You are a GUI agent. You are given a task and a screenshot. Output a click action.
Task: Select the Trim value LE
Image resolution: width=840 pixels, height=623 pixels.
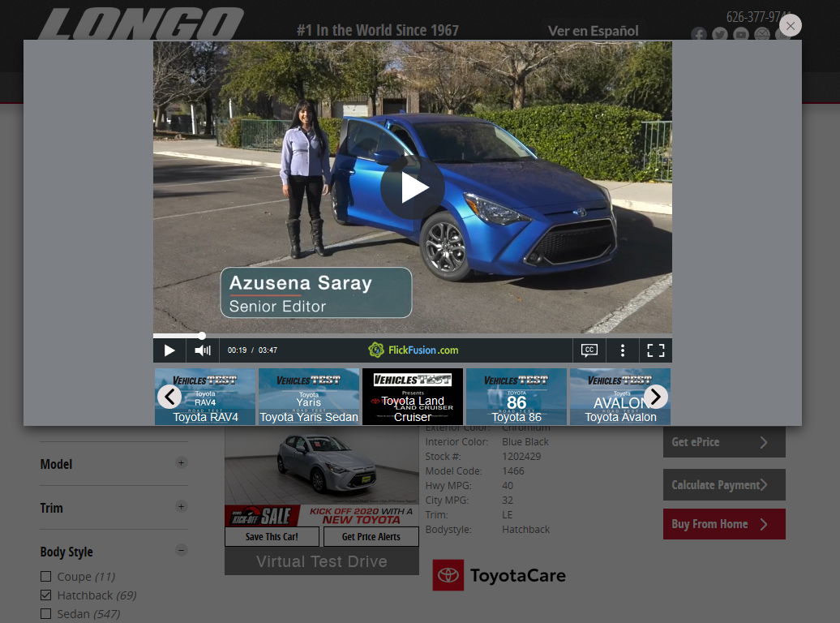pos(508,514)
